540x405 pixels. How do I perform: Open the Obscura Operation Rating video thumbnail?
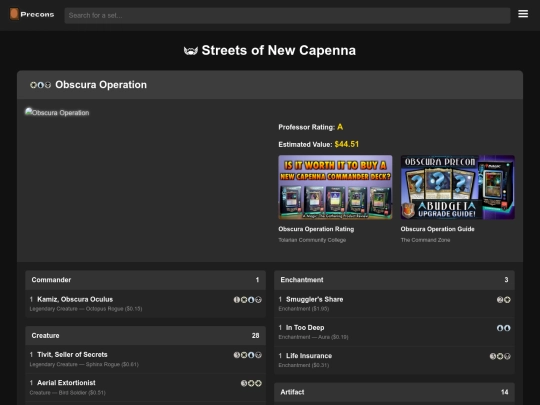click(x=335, y=187)
